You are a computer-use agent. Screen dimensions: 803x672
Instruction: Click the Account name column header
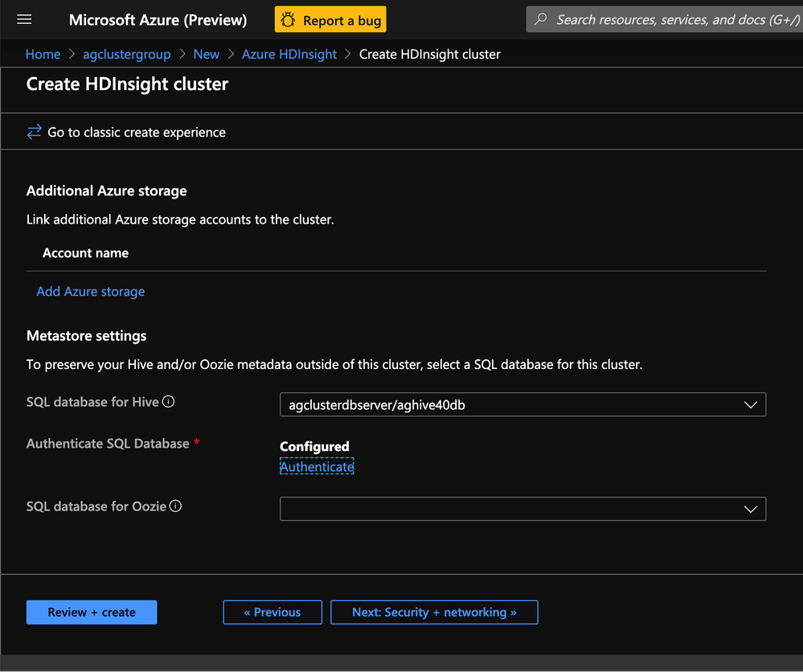85,253
